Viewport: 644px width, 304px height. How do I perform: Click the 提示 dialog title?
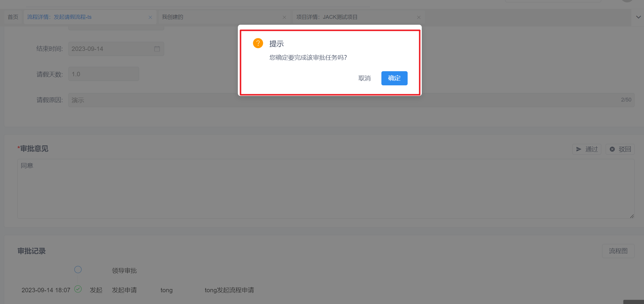pos(276,44)
